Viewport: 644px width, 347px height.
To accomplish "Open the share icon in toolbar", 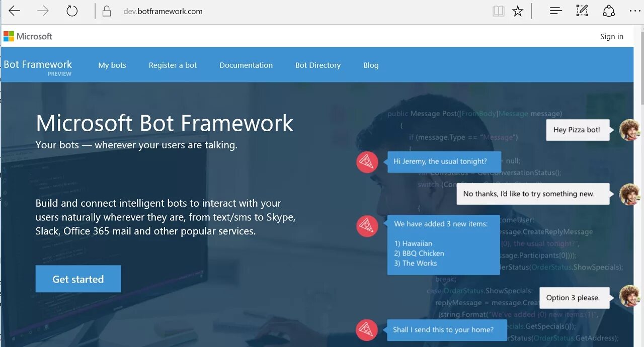I will coord(609,11).
